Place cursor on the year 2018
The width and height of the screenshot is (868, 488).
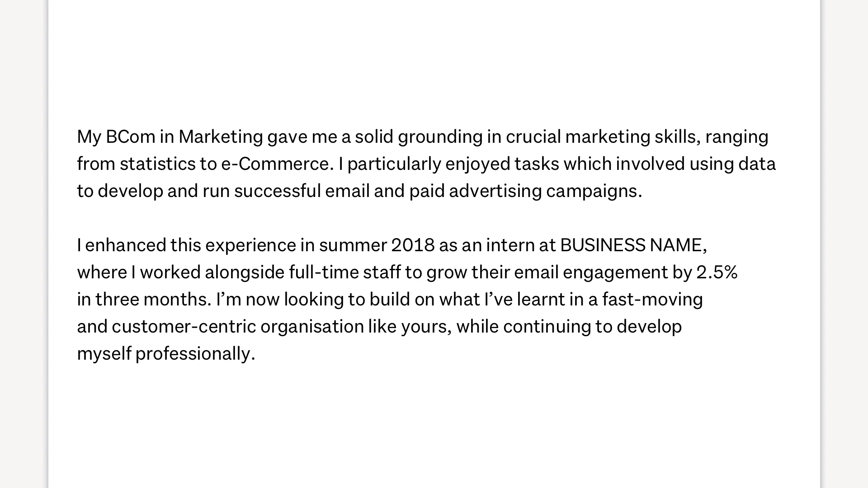click(x=412, y=245)
